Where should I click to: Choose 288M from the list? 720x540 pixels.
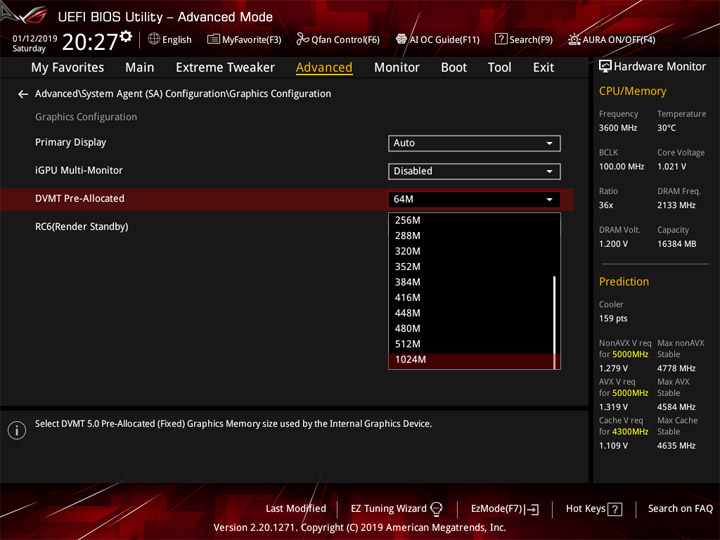[x=470, y=236]
